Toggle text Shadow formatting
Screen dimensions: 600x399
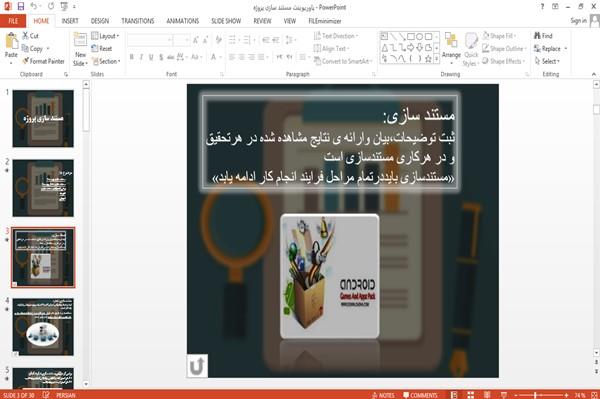tap(161, 57)
